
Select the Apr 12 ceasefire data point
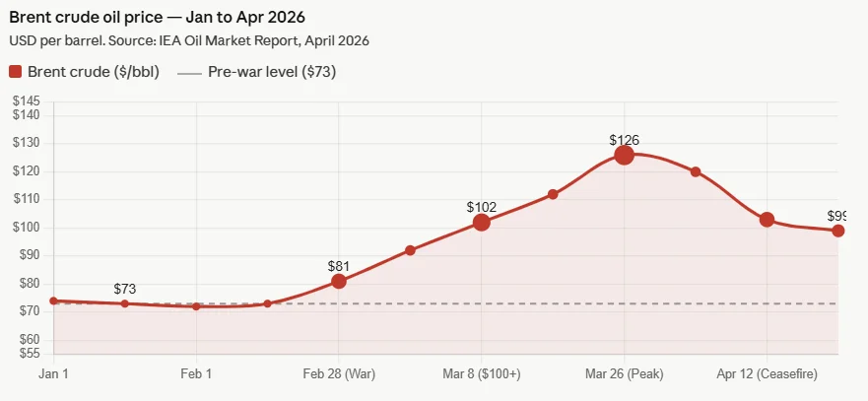(767, 220)
